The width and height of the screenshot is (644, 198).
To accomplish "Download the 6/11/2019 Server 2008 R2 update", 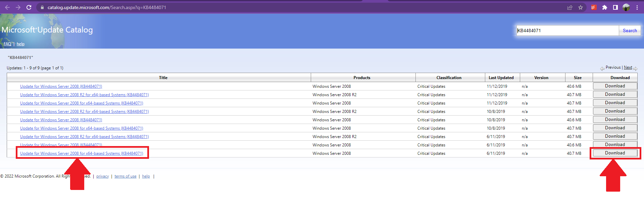I will pos(615,136).
